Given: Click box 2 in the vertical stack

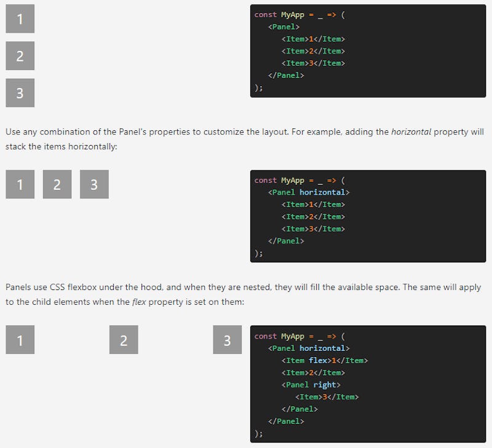Looking at the screenshot, I should click(20, 56).
